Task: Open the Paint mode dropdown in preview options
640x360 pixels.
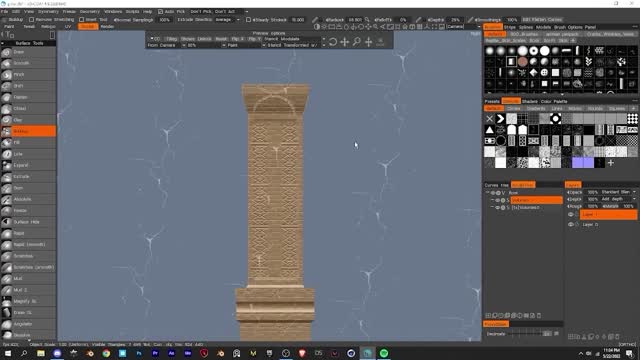Action: (247, 45)
